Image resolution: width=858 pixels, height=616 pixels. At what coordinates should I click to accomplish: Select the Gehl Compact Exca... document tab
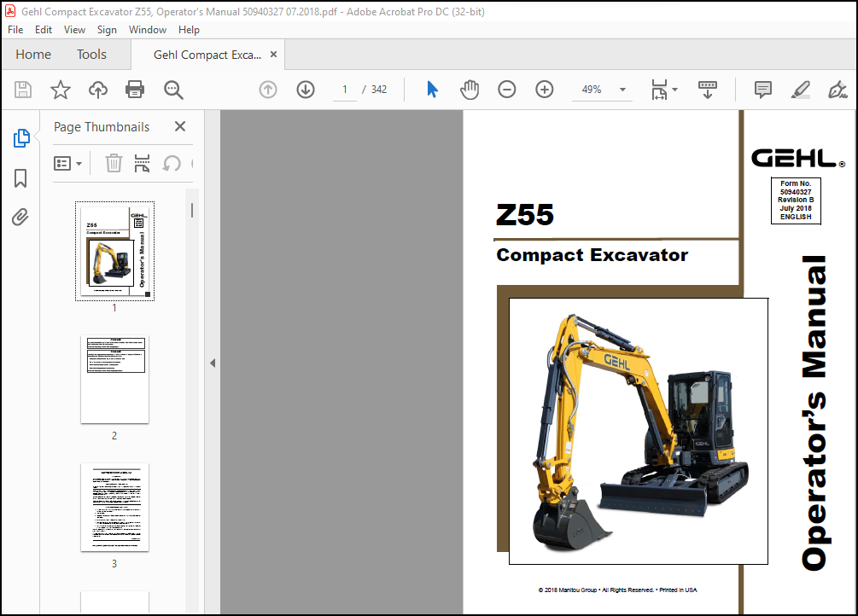click(207, 55)
